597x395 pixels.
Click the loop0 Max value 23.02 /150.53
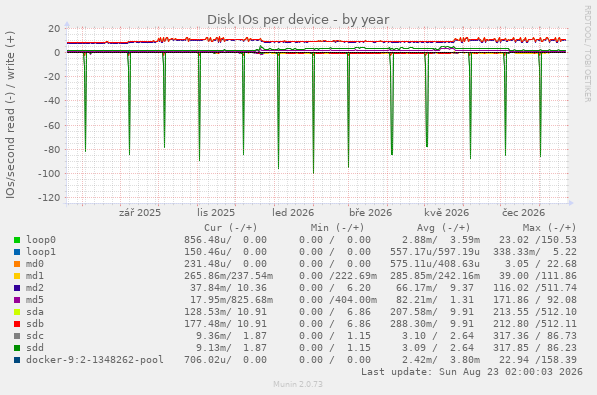tap(538, 240)
